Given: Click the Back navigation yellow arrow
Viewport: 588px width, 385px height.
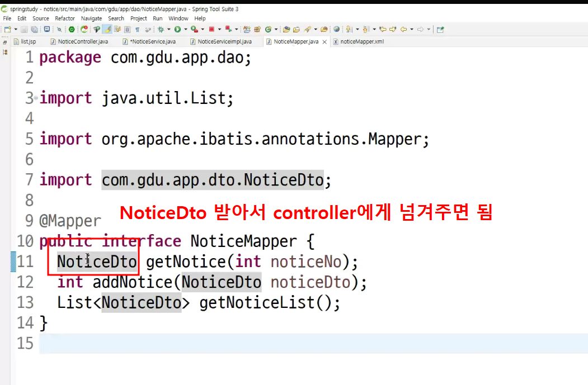Looking at the screenshot, I should point(403,29).
